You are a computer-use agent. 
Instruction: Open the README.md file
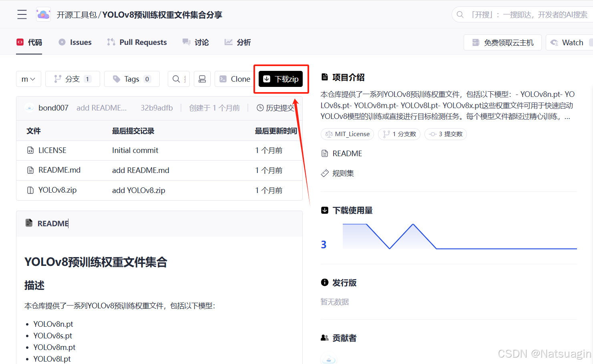(x=59, y=170)
